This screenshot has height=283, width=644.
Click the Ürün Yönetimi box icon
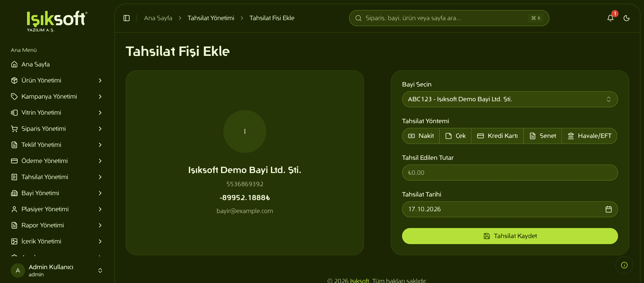14,80
